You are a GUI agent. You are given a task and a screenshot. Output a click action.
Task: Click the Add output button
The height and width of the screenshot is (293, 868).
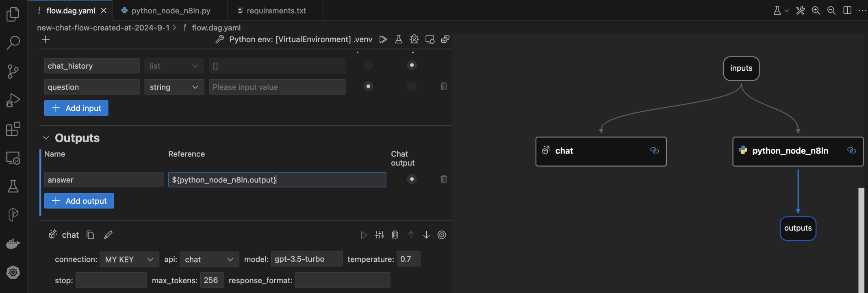click(x=79, y=201)
